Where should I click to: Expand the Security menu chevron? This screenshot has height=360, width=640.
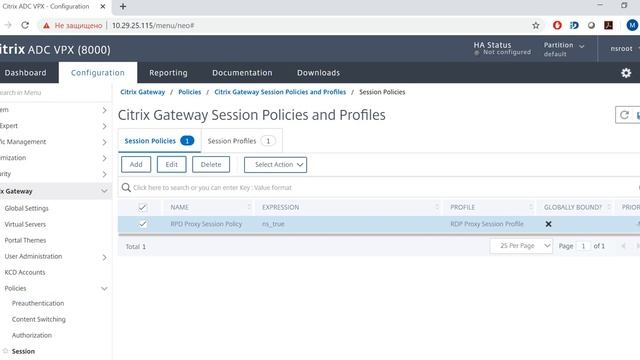(x=104, y=174)
